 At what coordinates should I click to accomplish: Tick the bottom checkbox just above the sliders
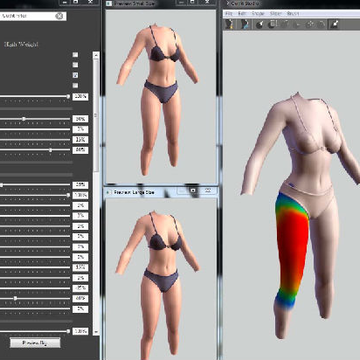tap(75, 85)
